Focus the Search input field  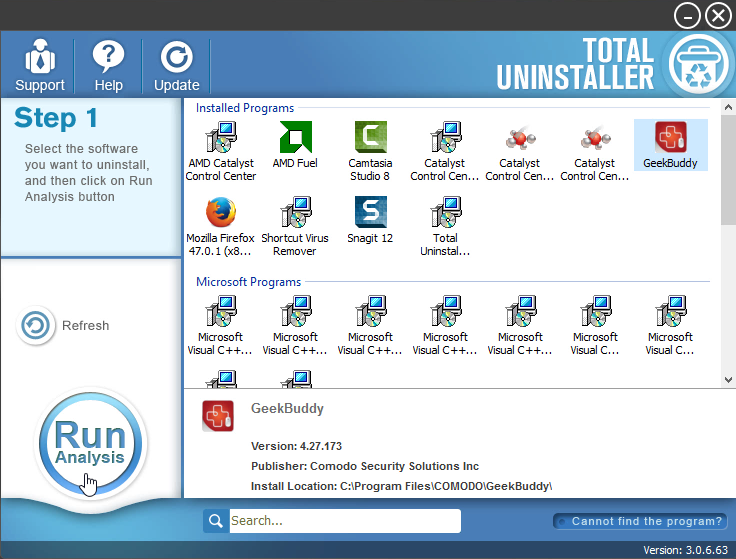(x=345, y=521)
